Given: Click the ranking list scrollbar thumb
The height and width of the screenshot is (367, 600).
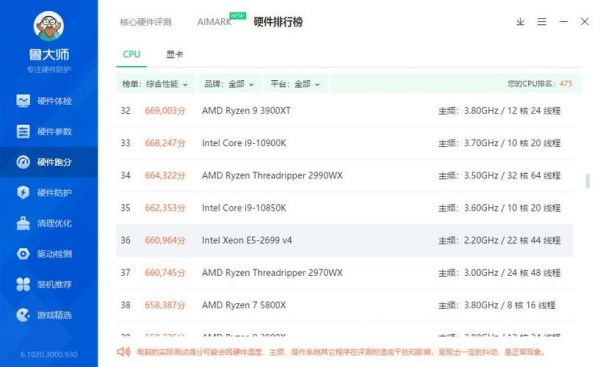Looking at the screenshot, I should (588, 181).
